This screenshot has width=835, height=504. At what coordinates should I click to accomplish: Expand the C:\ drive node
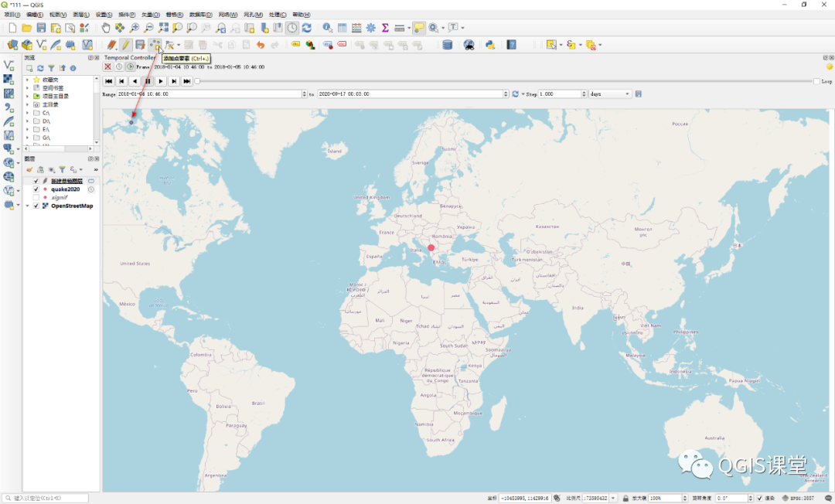click(27, 113)
